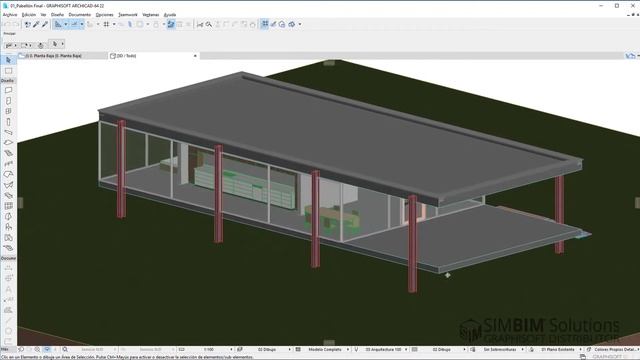
Task: Activate the Door tool in toolbox
Action: point(8,101)
